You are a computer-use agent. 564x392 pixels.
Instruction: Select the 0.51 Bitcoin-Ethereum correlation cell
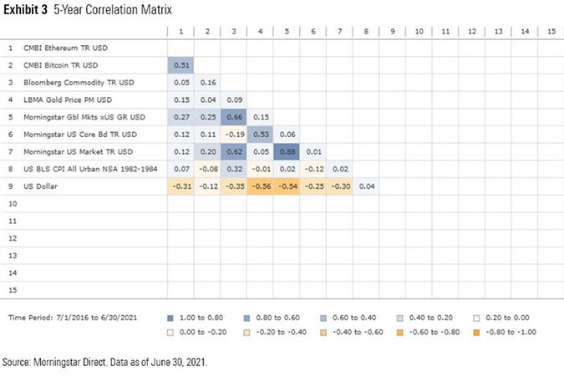click(x=181, y=65)
